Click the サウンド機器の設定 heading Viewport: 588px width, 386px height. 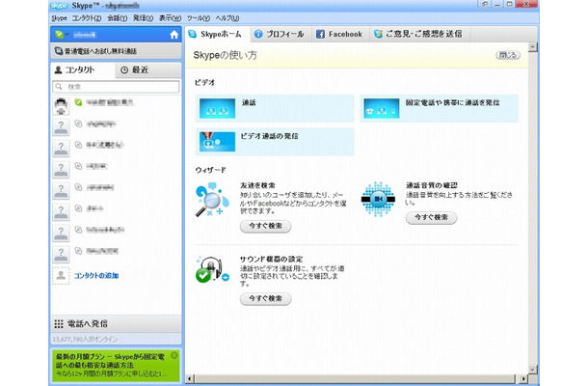[x=271, y=259]
